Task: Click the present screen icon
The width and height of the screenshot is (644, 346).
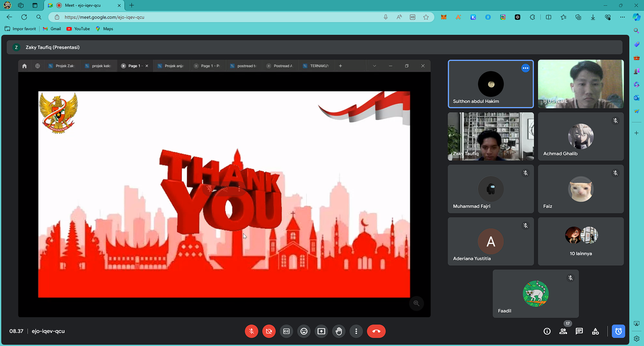Action: 321,331
